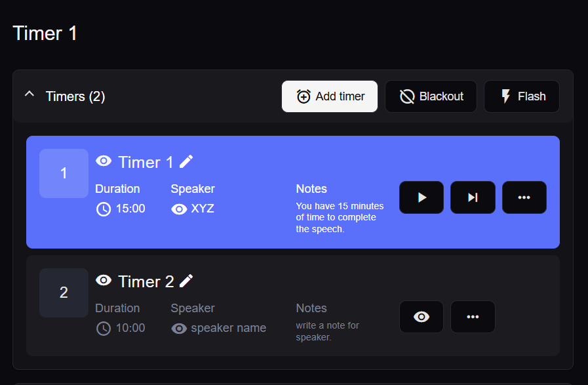Open more options for Timer 2

pos(473,317)
